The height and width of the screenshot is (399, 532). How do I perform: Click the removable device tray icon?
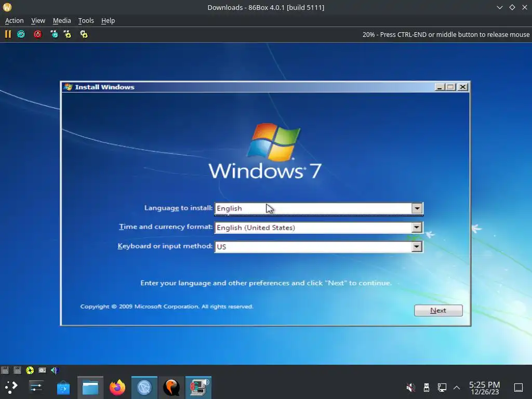pos(427,387)
